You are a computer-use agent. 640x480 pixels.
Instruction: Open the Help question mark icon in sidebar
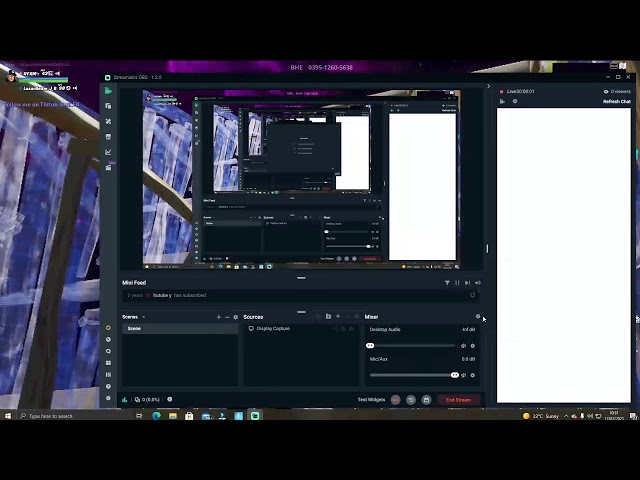pos(108,386)
